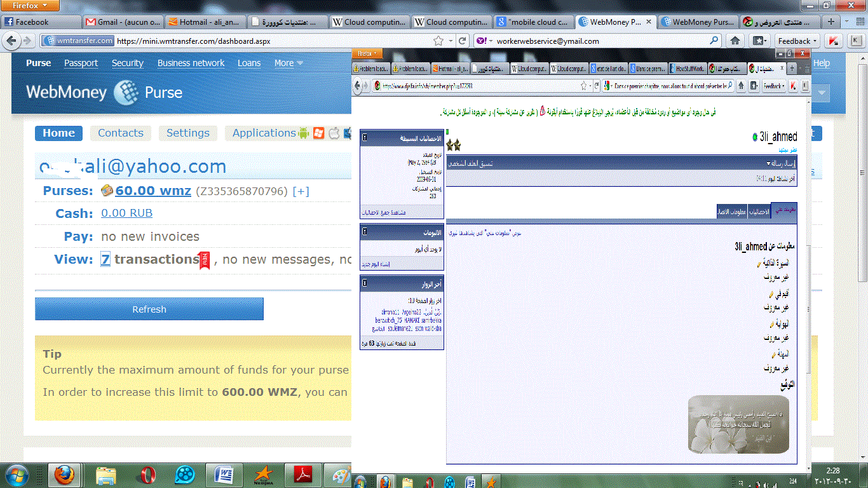Switch to the Gmail browser tab

tap(123, 22)
